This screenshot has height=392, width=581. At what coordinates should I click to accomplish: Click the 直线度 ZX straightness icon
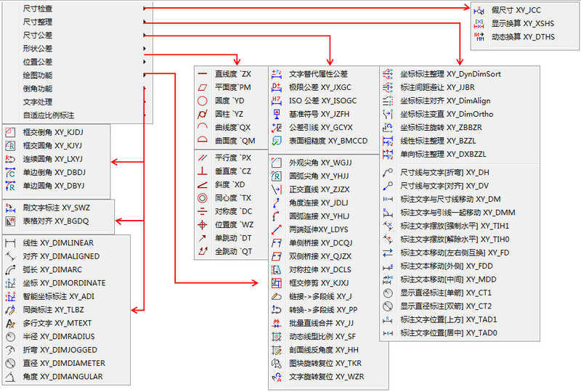point(203,74)
